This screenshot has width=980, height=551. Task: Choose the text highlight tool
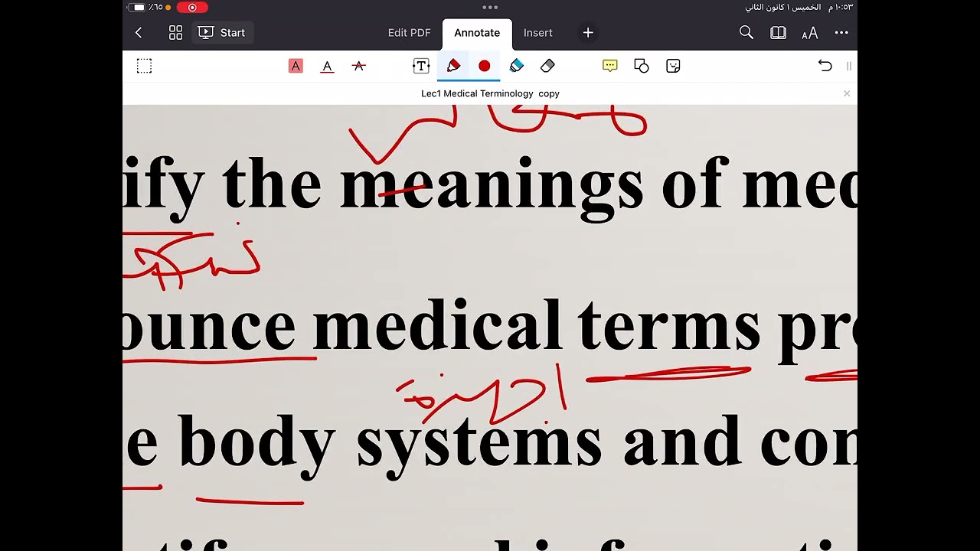296,66
